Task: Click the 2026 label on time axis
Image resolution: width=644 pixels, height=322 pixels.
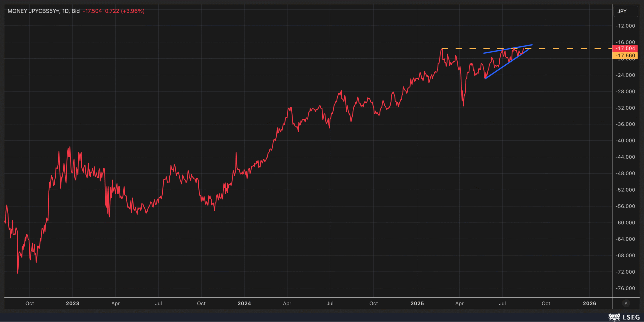Action: click(589, 303)
